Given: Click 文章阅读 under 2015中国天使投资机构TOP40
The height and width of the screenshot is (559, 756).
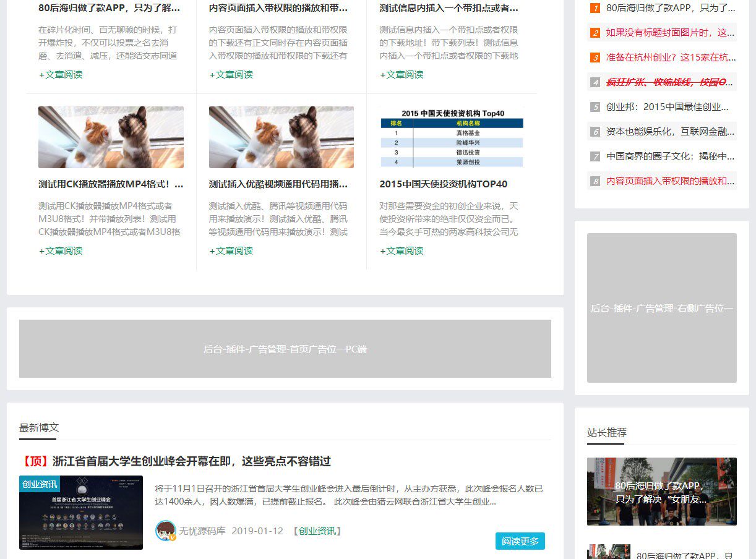Looking at the screenshot, I should click(402, 250).
